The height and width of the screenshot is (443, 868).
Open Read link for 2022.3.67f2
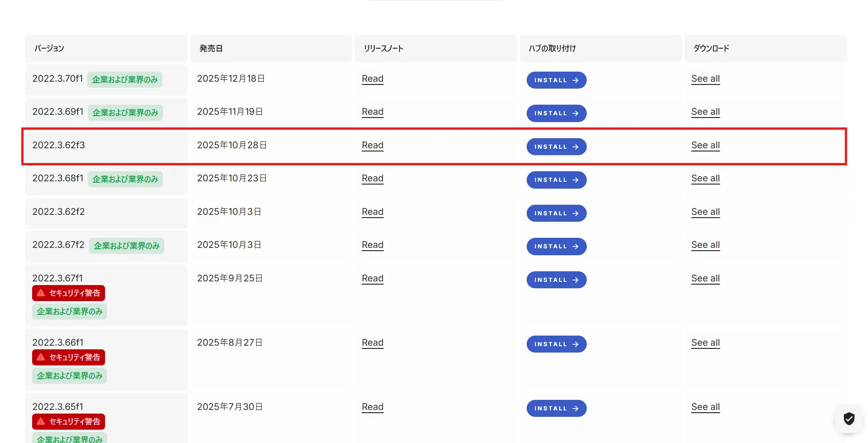372,245
